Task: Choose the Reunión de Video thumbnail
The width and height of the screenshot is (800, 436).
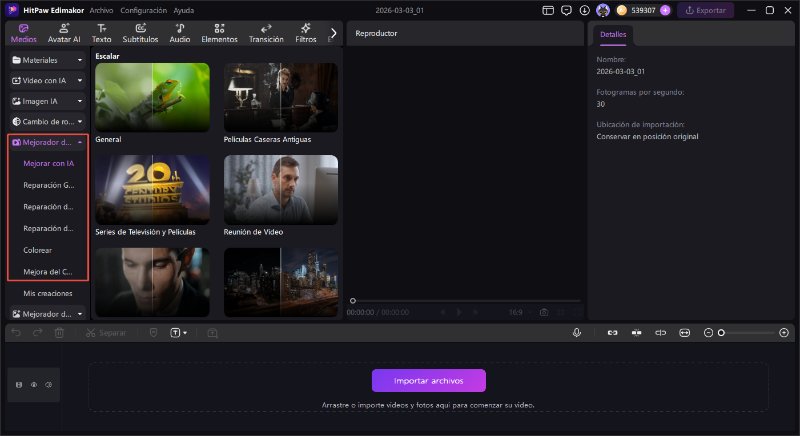Action: coord(281,190)
